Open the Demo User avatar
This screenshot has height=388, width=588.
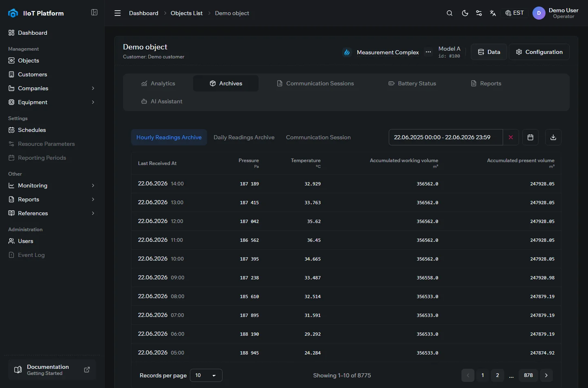click(539, 13)
